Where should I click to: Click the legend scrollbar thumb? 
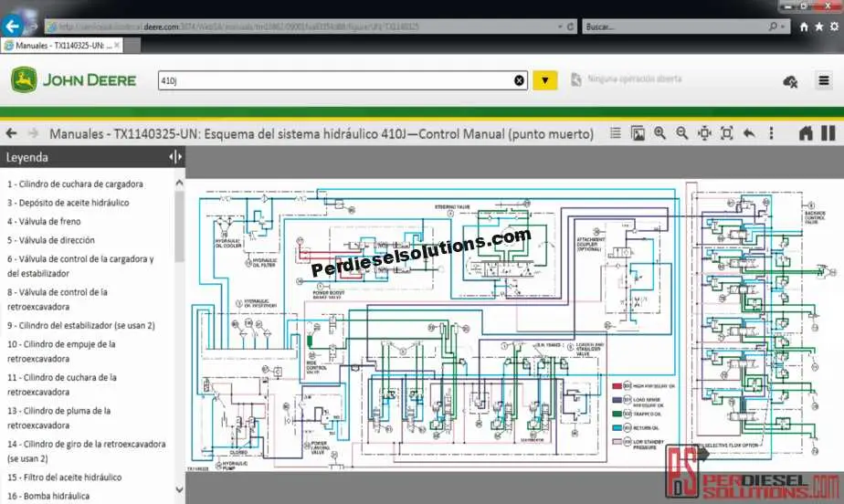[x=179, y=226]
